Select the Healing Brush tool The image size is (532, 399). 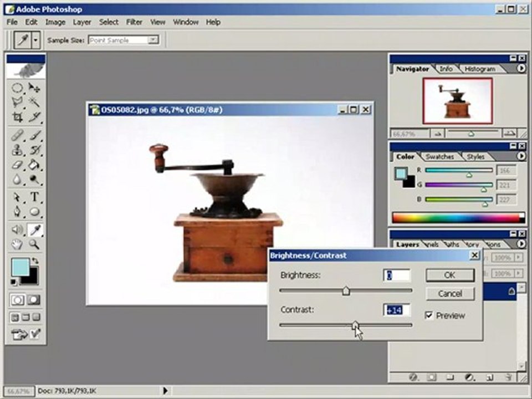pyautogui.click(x=17, y=135)
